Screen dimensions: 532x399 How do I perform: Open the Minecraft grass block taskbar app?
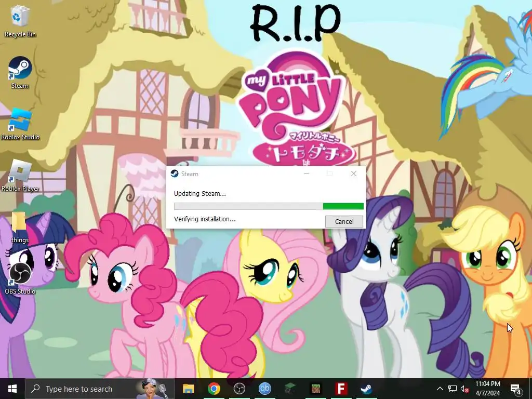[315, 389]
